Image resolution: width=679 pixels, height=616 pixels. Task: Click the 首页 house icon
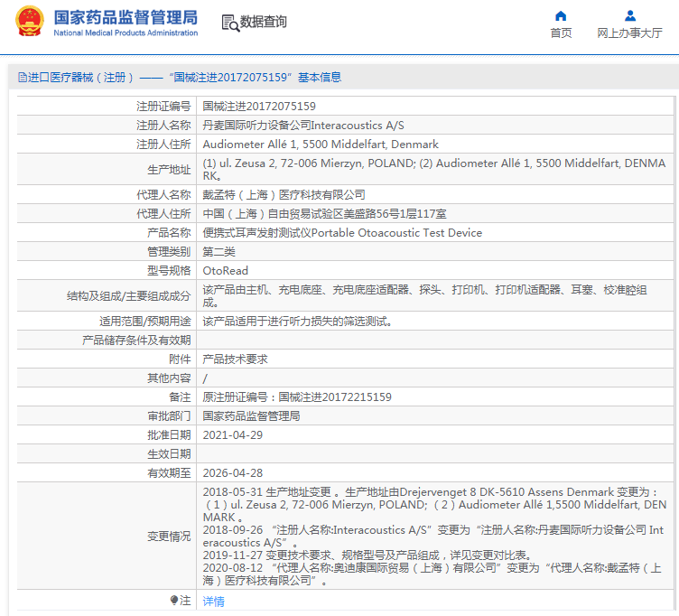561,15
